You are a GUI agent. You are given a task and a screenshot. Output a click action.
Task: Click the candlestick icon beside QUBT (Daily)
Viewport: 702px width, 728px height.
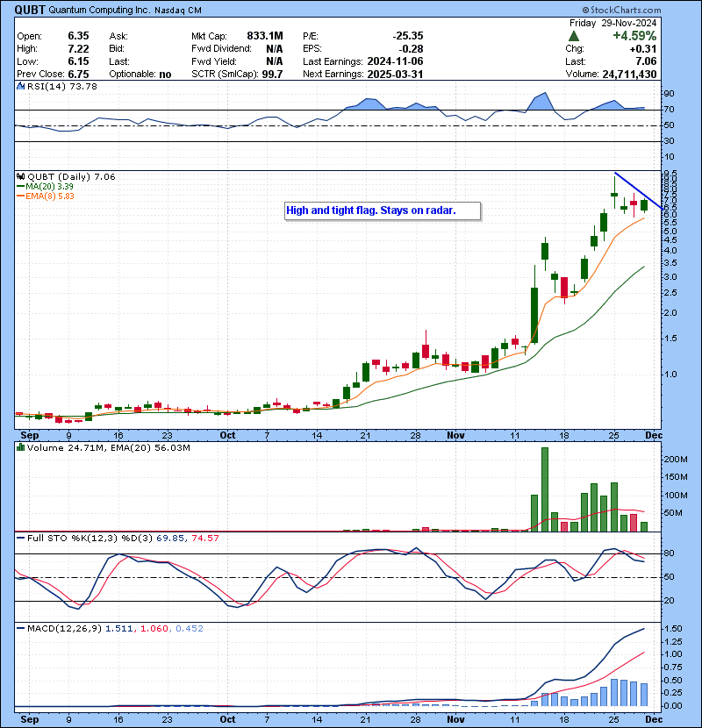[20, 176]
